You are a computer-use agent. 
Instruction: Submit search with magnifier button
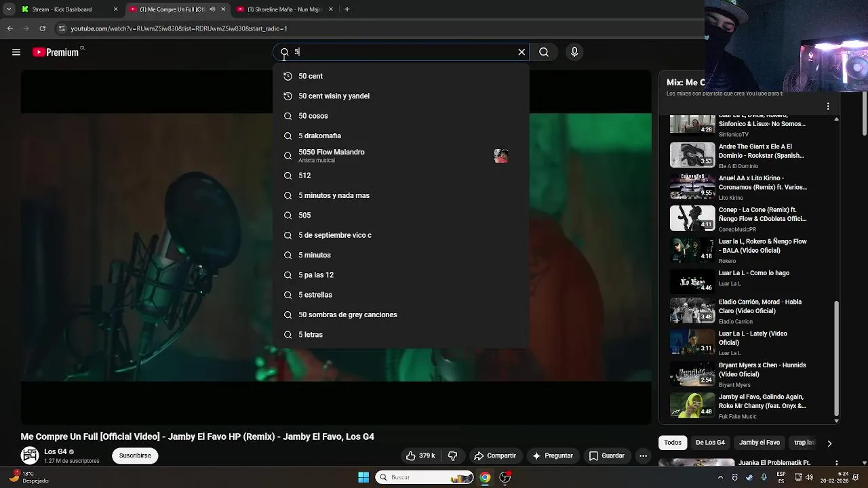[x=544, y=52]
